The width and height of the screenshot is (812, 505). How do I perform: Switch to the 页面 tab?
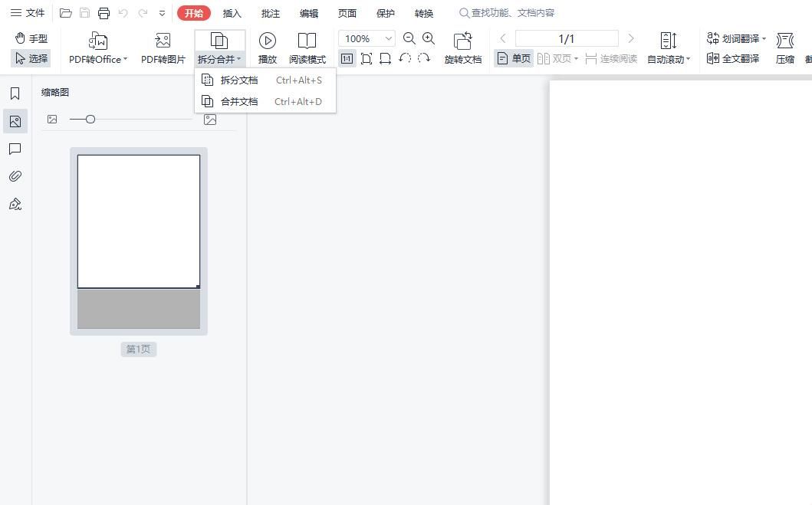(x=347, y=13)
